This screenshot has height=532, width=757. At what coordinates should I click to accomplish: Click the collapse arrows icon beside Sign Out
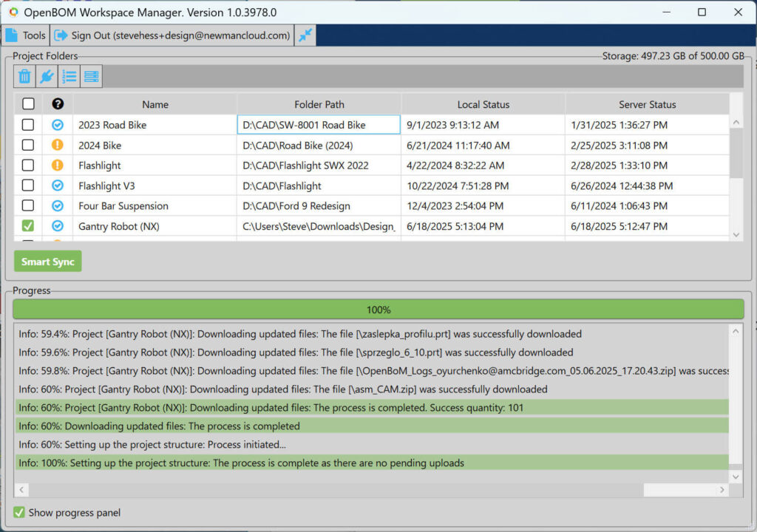(x=305, y=35)
